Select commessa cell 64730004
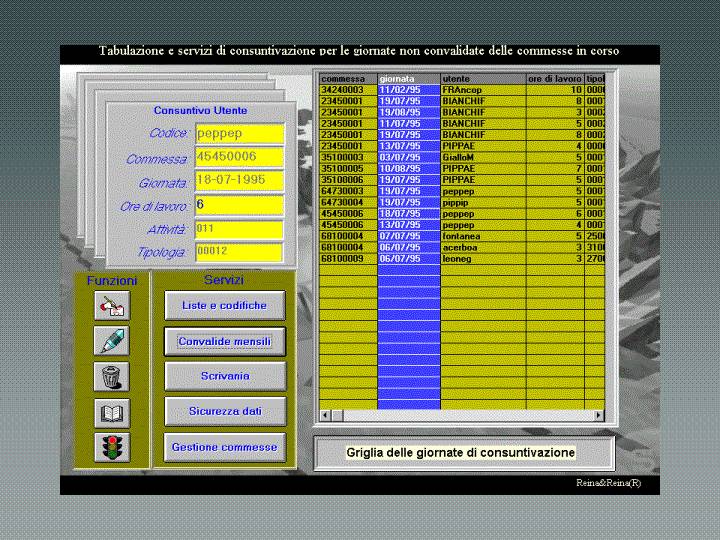 (x=348, y=202)
